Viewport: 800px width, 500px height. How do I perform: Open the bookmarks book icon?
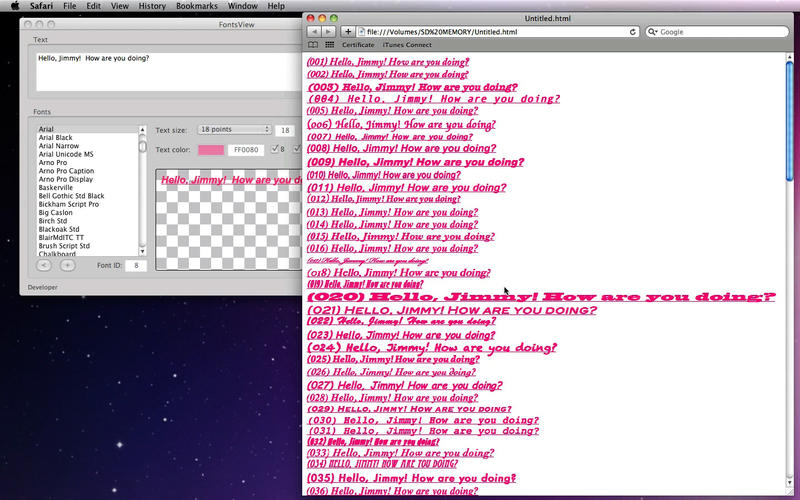[x=313, y=45]
